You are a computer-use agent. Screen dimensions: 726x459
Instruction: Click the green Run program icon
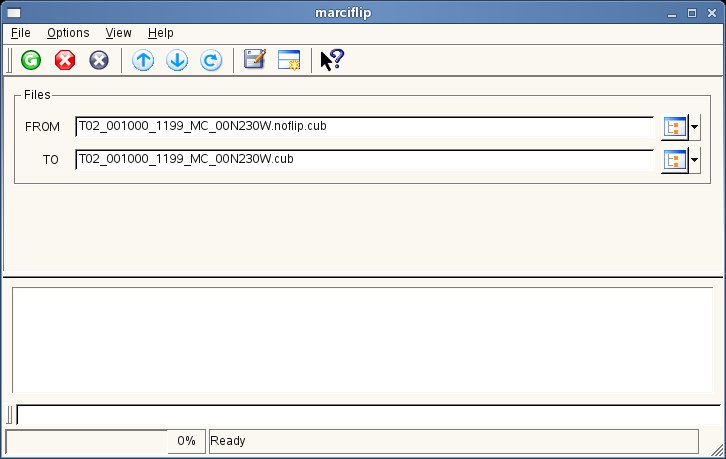[31, 60]
